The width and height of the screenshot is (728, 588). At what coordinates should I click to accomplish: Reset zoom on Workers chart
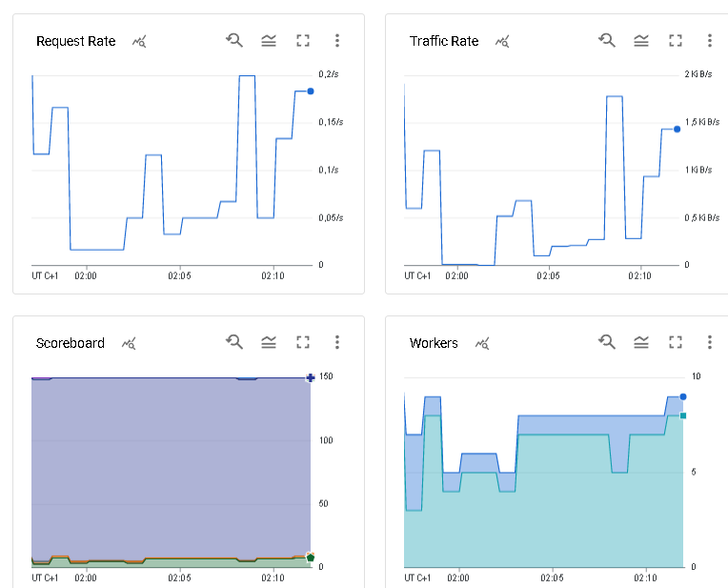607,343
